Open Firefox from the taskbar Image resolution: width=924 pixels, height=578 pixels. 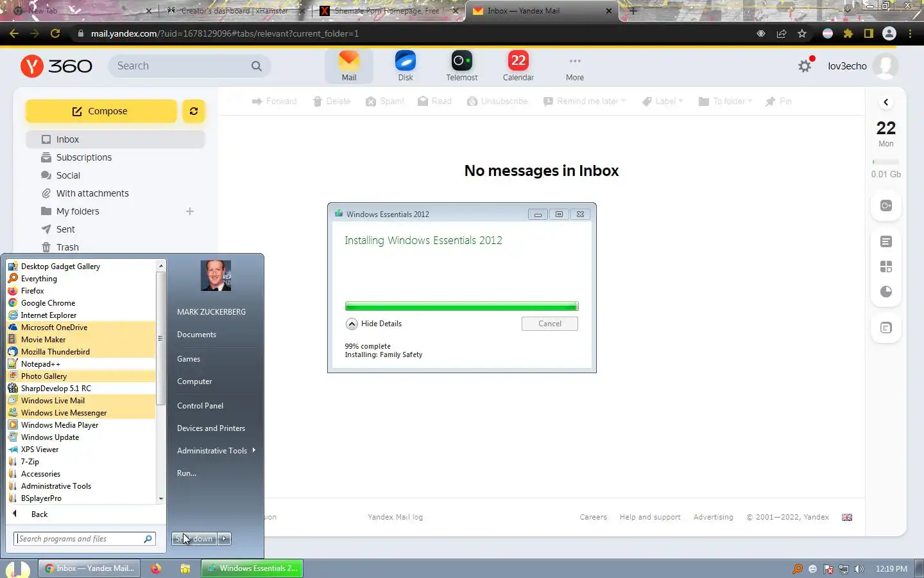click(x=156, y=568)
